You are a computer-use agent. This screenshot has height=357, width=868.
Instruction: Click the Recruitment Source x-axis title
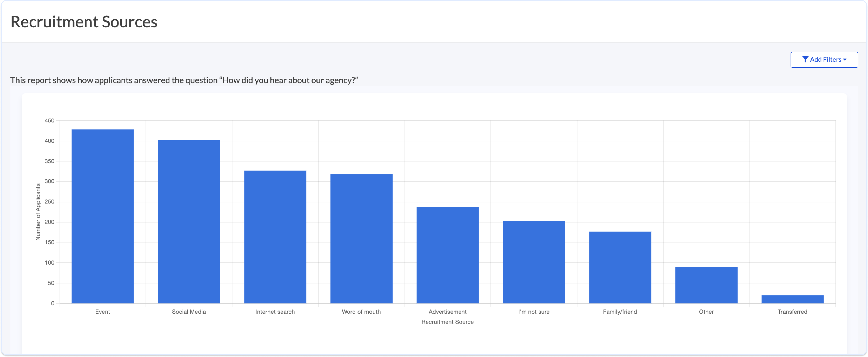[447, 322]
